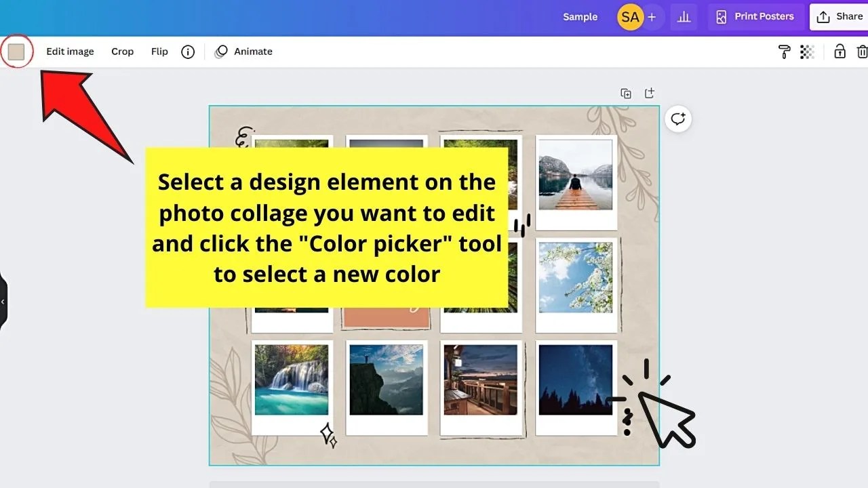This screenshot has height=488, width=868.
Task: Toggle the lock on the selected element
Action: (839, 52)
